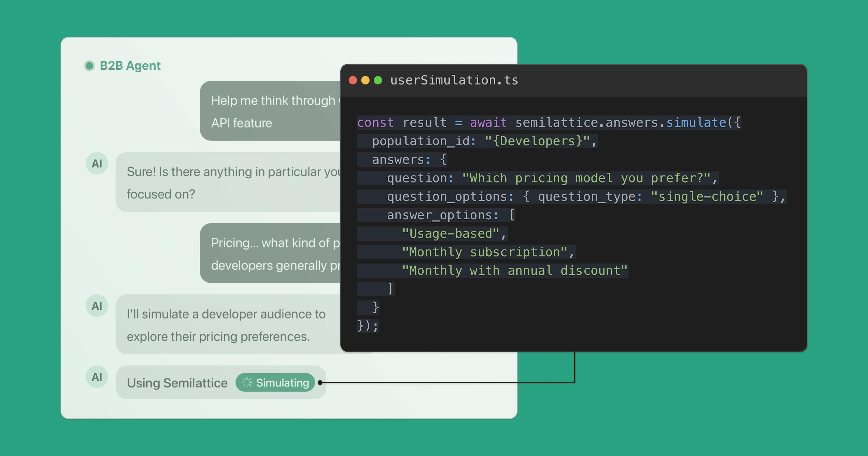Viewport: 868px width, 456px height.
Task: Click the 'question_type' key in code
Action: click(x=587, y=197)
